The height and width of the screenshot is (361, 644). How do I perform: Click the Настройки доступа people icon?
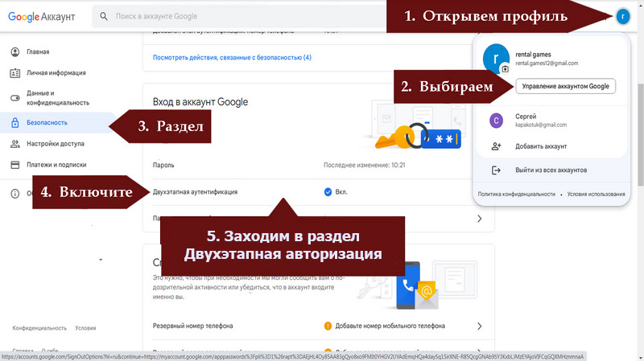tap(15, 144)
